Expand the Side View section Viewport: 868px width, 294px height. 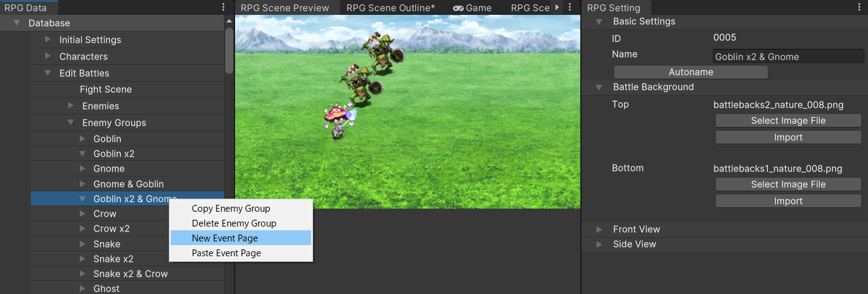click(x=599, y=244)
